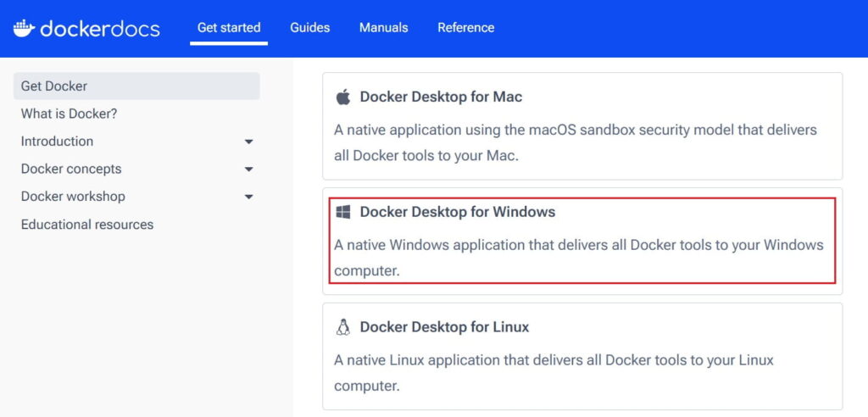This screenshot has height=417, width=868.
Task: Click the macOS sandbox security model description
Action: (576, 143)
